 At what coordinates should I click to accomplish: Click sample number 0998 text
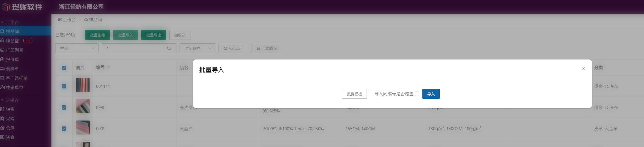tap(101, 107)
